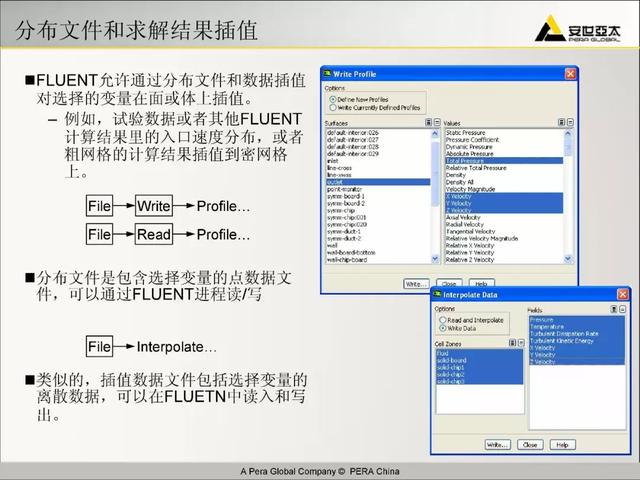
Task: Select point-monitor in Surfaces
Action: pos(378,189)
